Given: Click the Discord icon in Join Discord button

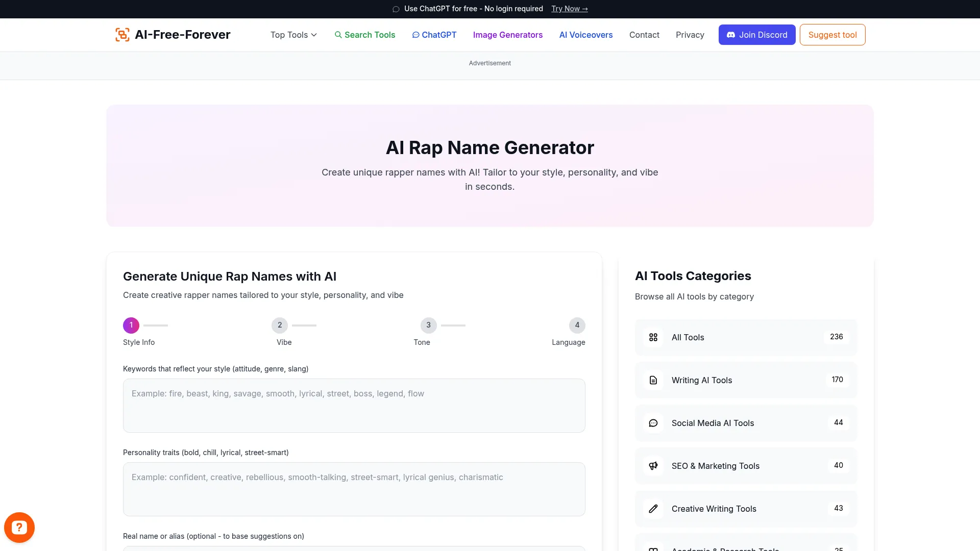Looking at the screenshot, I should (731, 35).
